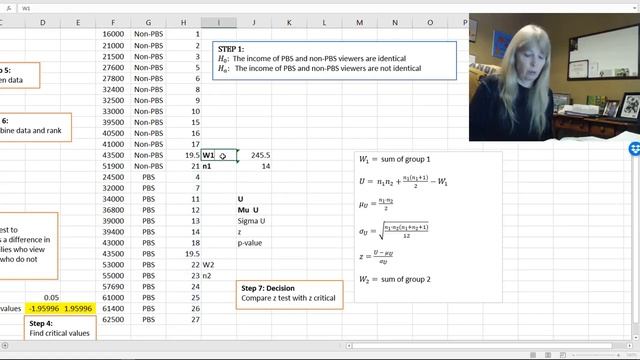This screenshot has height=360, width=640.
Task: Click horizontal scrollbar left arrow
Action: [x=349, y=346]
